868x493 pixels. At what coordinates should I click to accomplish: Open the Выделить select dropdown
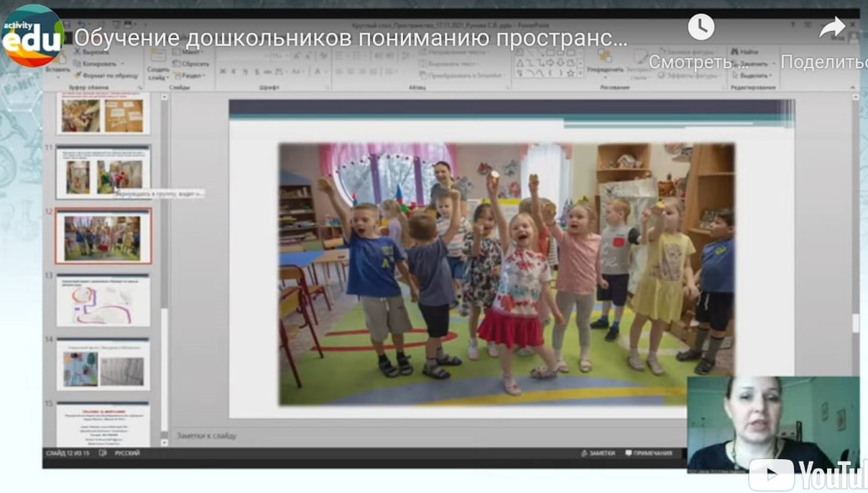point(751,74)
